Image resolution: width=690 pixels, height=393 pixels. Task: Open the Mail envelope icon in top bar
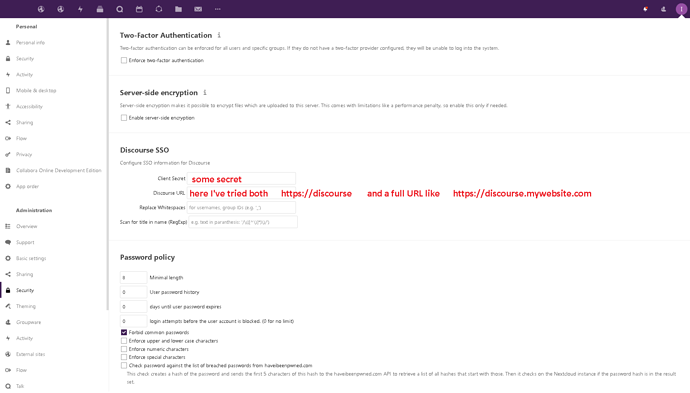tap(198, 9)
